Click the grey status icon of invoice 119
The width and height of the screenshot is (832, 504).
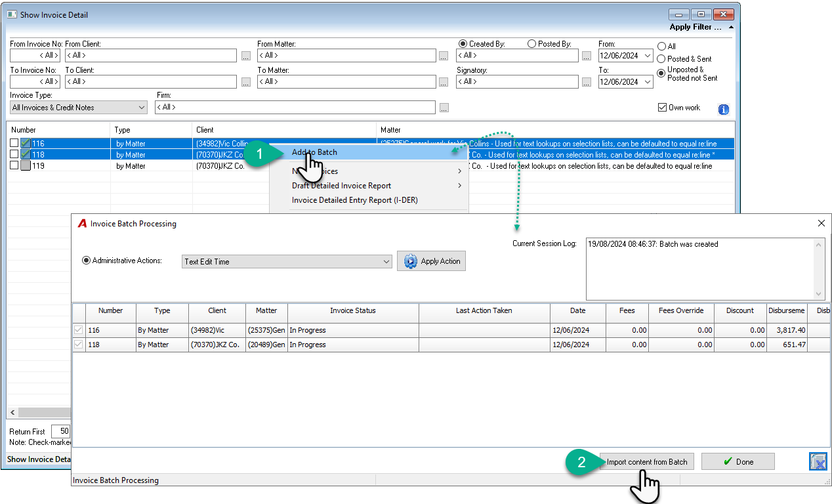(x=26, y=166)
